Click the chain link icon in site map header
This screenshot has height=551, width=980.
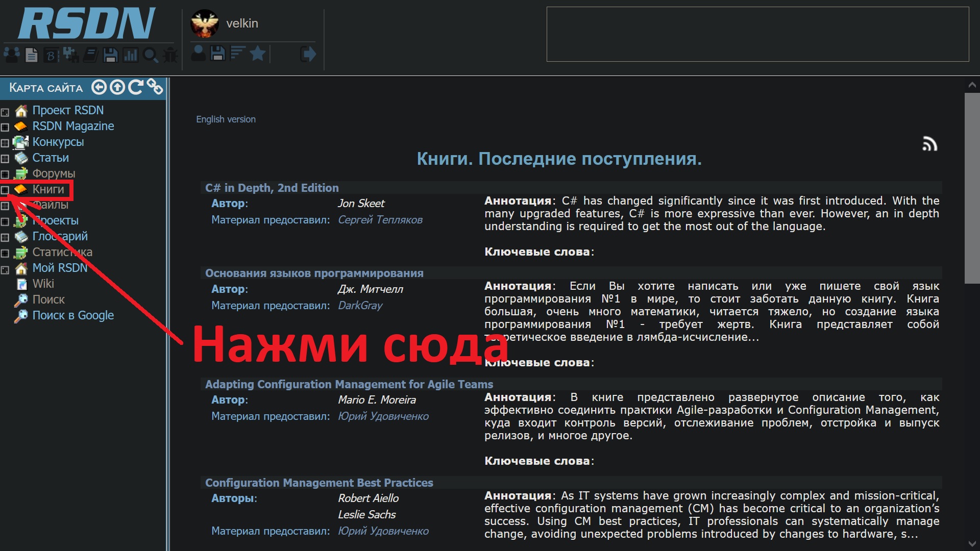[x=155, y=87]
